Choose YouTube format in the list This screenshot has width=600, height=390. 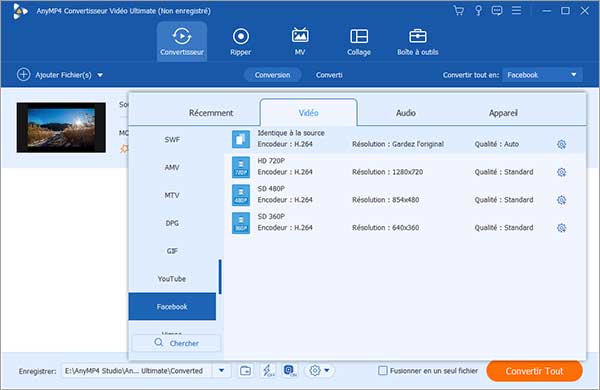pyautogui.click(x=172, y=279)
